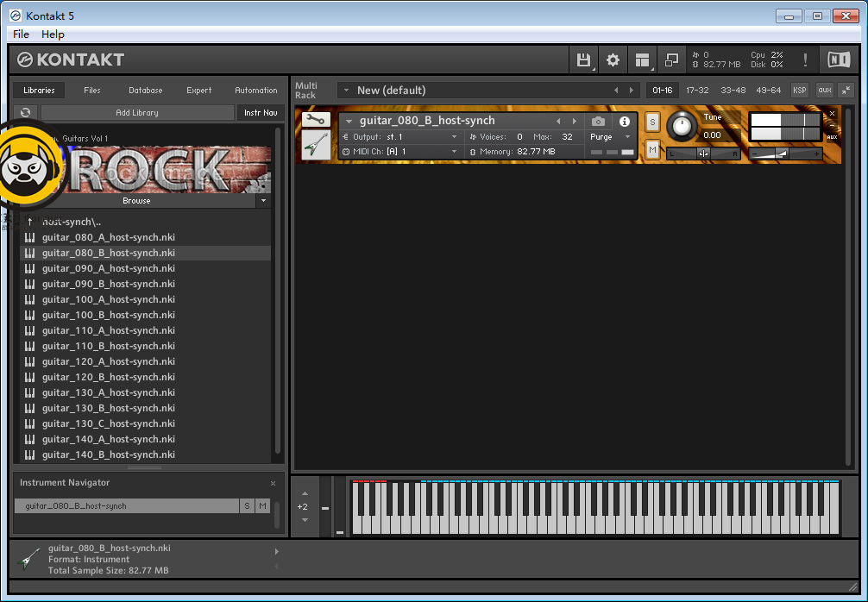Open instrument edit mode wrench icon
Viewport: 868px width, 602px height.
[316, 119]
